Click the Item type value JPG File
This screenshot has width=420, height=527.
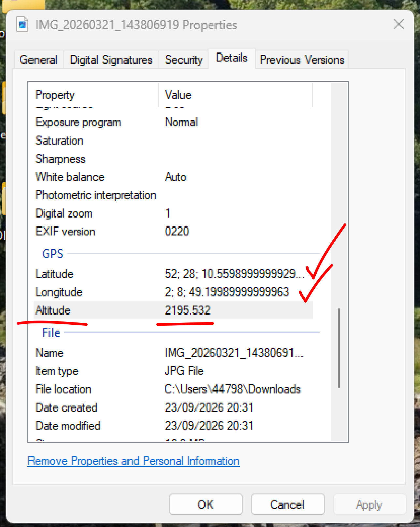(184, 371)
